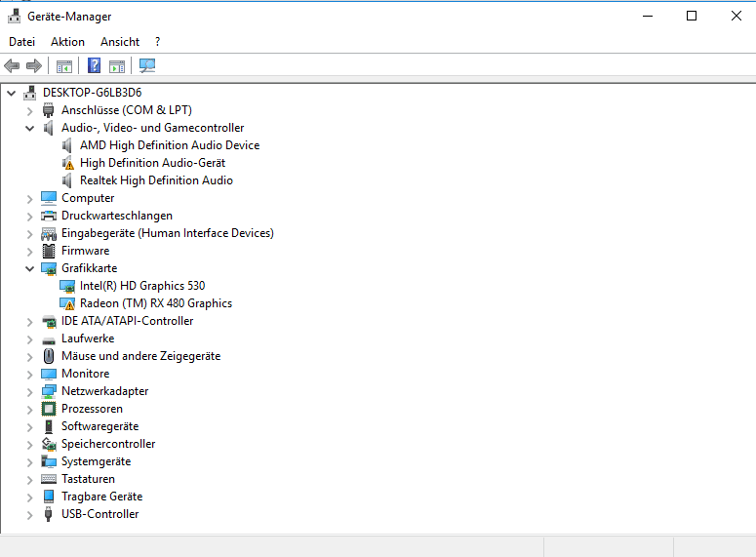This screenshot has height=557, width=756.
Task: Click the icon beside Eingabegeräte (Human Interface Devices)
Action: 49,233
